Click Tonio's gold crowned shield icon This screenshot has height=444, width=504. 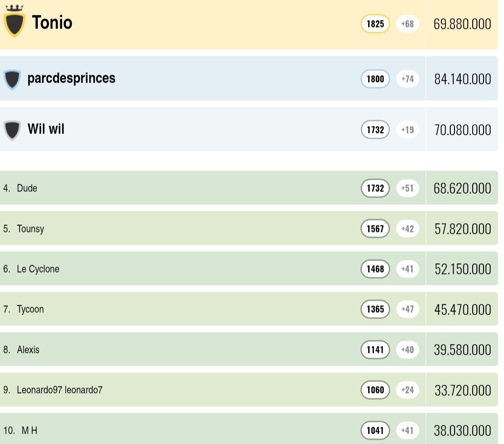[14, 22]
